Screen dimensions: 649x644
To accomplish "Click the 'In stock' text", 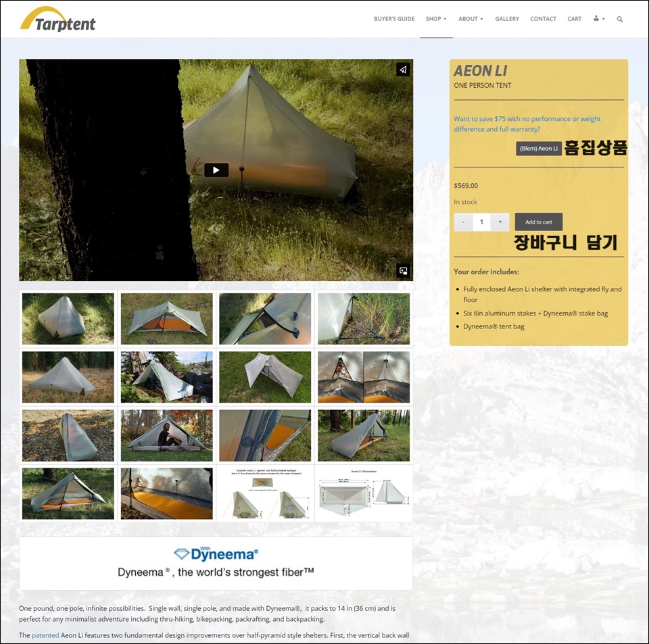I will pyautogui.click(x=465, y=202).
